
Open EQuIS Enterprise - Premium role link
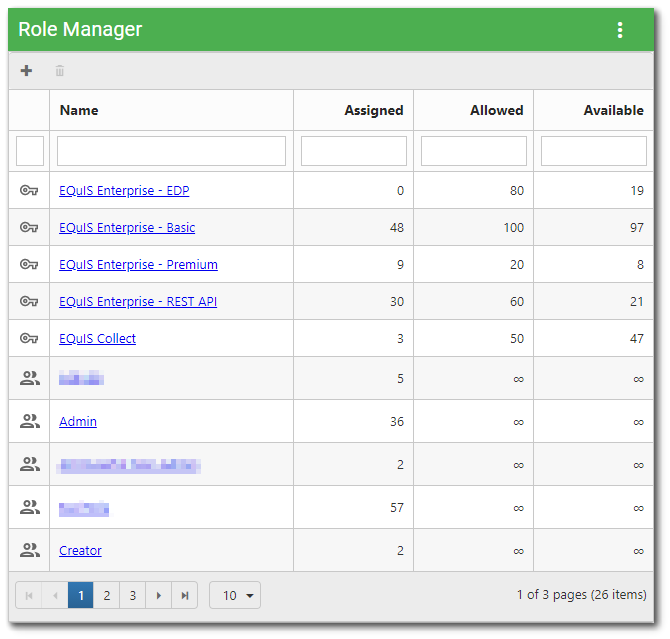coord(138,265)
